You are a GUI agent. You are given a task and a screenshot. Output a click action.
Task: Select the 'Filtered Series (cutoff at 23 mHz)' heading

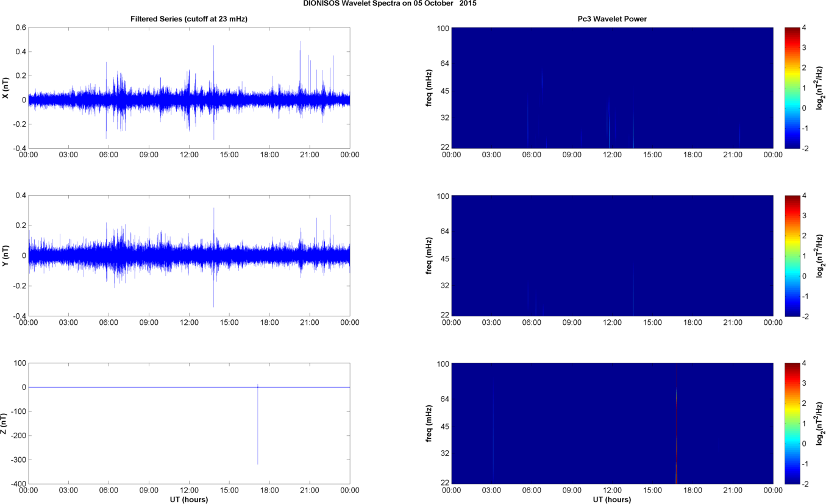(189, 20)
